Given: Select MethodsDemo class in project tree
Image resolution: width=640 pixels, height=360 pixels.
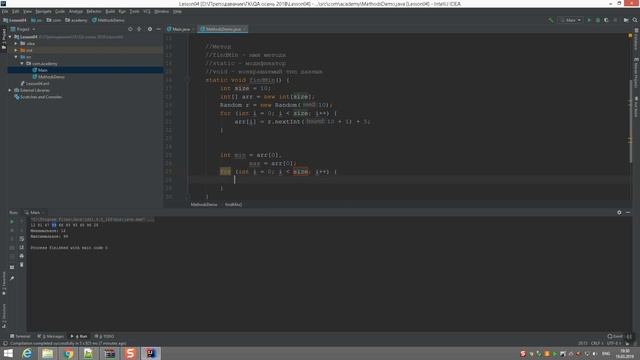Looking at the screenshot, I should [48, 77].
